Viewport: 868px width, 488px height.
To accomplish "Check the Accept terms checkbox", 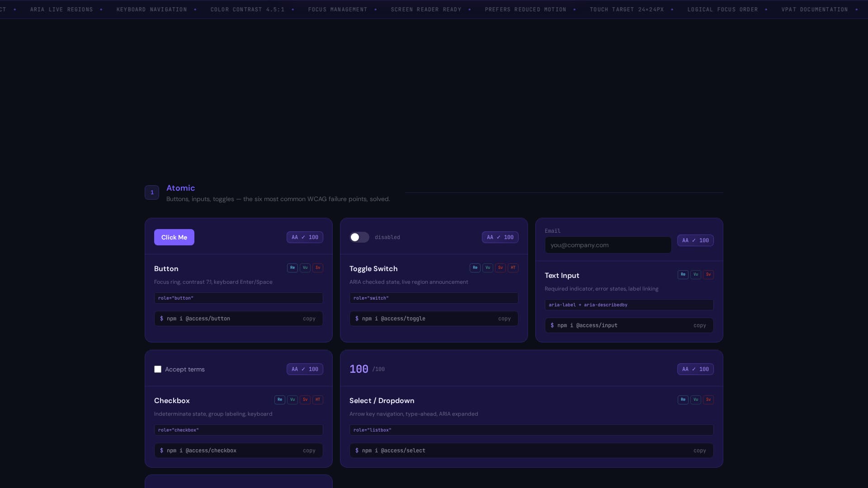I will pyautogui.click(x=158, y=370).
